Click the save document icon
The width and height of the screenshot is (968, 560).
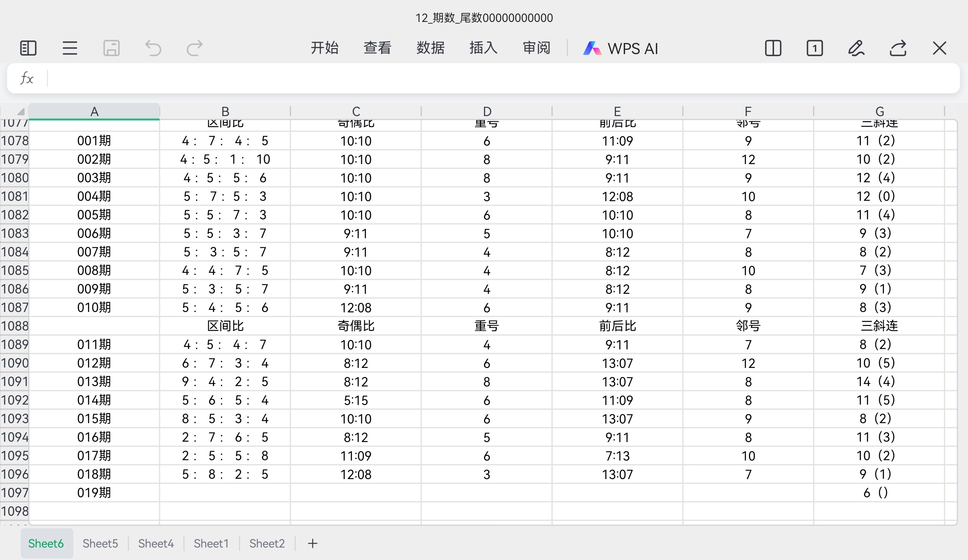[112, 48]
